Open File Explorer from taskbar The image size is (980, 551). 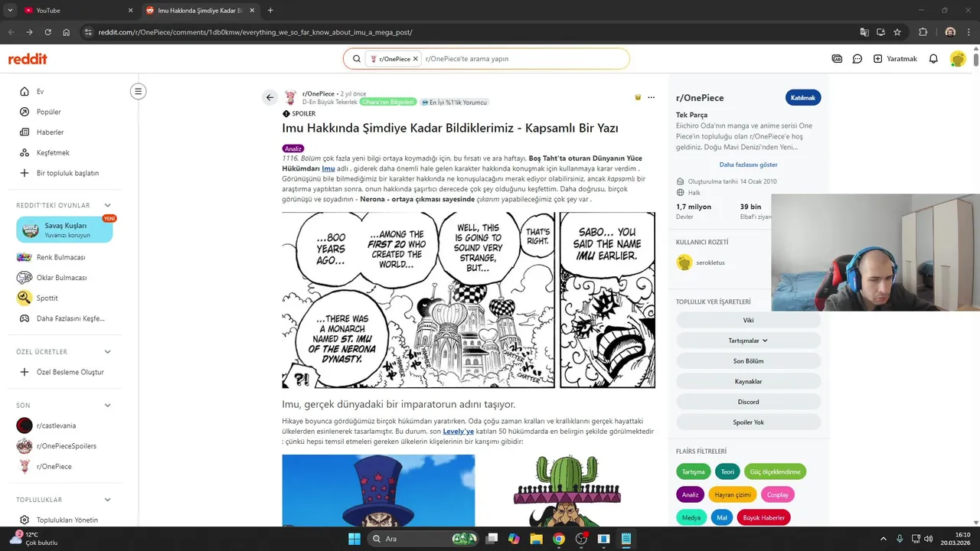536,539
